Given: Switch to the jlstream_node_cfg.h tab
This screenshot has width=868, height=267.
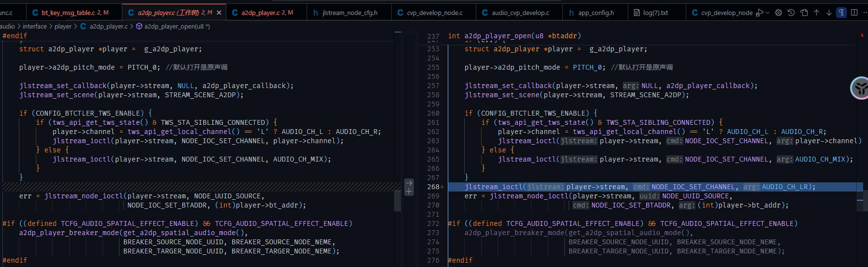Looking at the screenshot, I should coord(350,13).
